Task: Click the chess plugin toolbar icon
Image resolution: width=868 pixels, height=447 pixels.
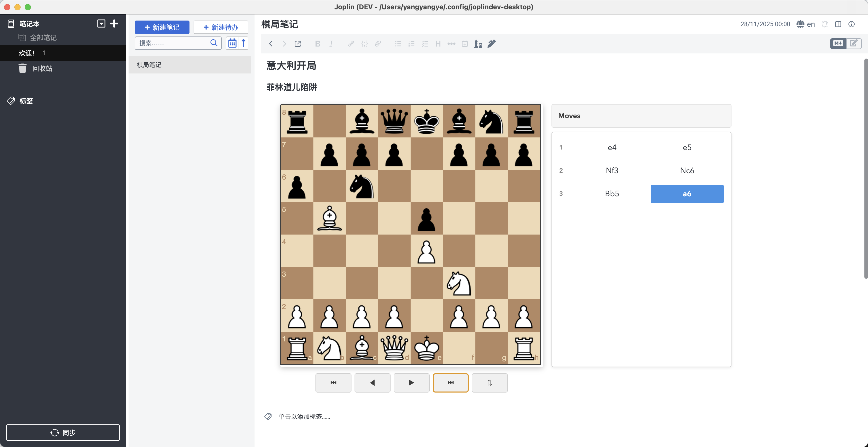Action: pyautogui.click(x=478, y=44)
